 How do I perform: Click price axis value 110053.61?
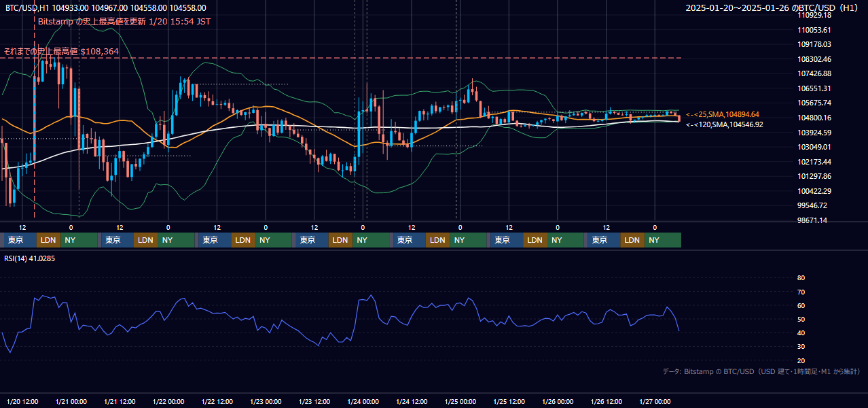click(814, 30)
